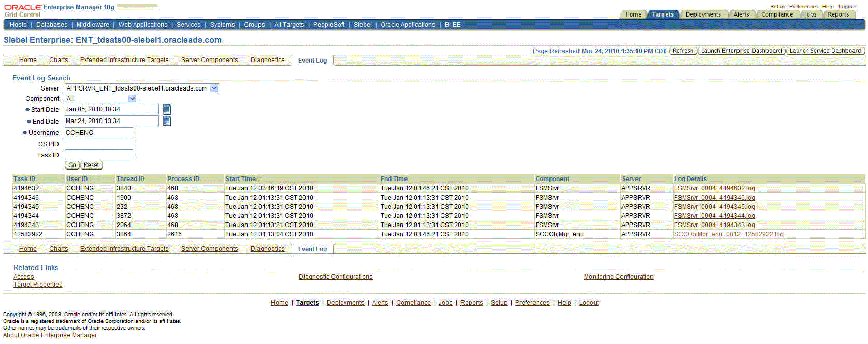This screenshot has height=344, width=868.
Task: Select BI-EE submenu item
Action: tap(453, 25)
